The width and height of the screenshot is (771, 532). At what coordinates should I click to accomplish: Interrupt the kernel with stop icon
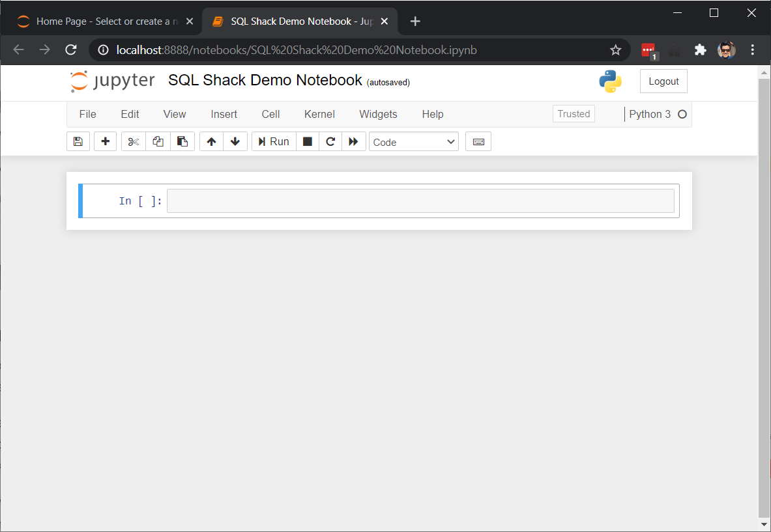[x=308, y=141]
